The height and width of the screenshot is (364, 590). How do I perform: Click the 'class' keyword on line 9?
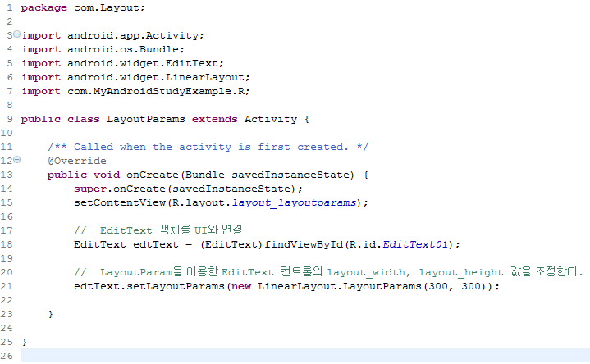point(84,119)
